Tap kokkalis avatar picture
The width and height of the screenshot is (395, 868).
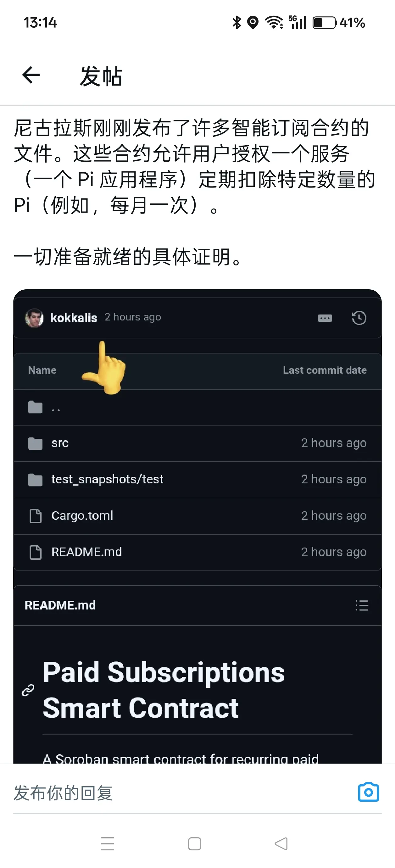pos(34,318)
